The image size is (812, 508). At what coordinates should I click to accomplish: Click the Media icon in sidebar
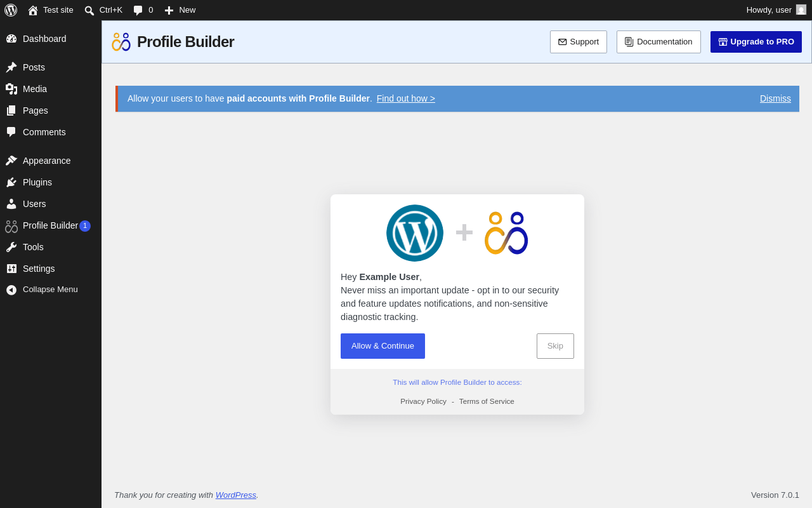[11, 89]
